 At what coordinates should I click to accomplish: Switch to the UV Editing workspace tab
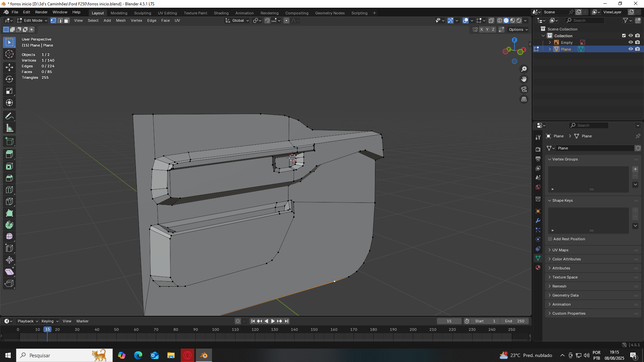[167, 13]
